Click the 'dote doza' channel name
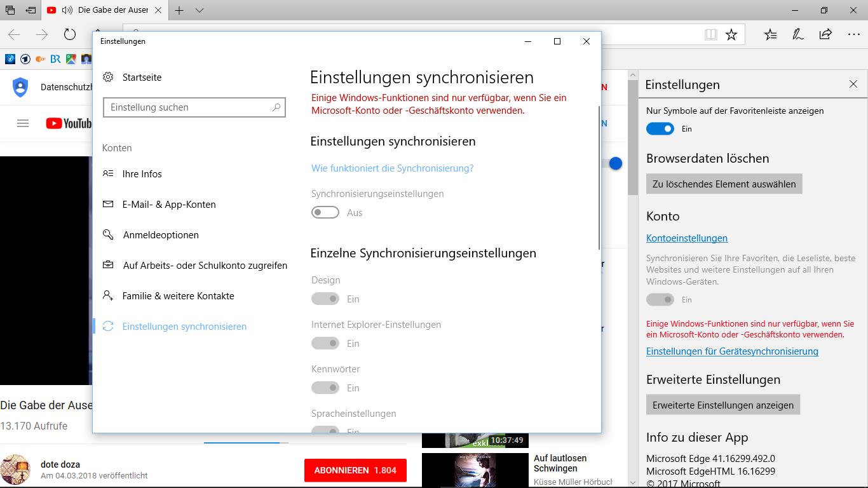The image size is (868, 488). click(60, 464)
